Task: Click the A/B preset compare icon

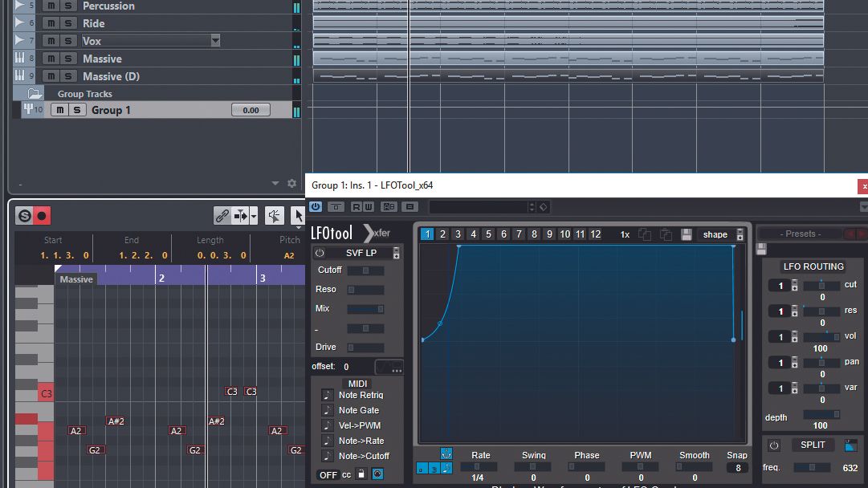Action: (x=388, y=207)
